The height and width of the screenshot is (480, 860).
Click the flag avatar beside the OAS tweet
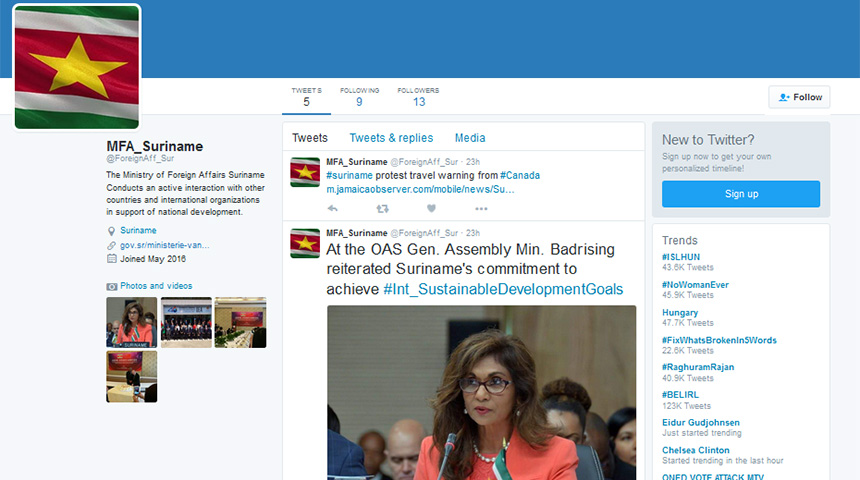point(305,243)
